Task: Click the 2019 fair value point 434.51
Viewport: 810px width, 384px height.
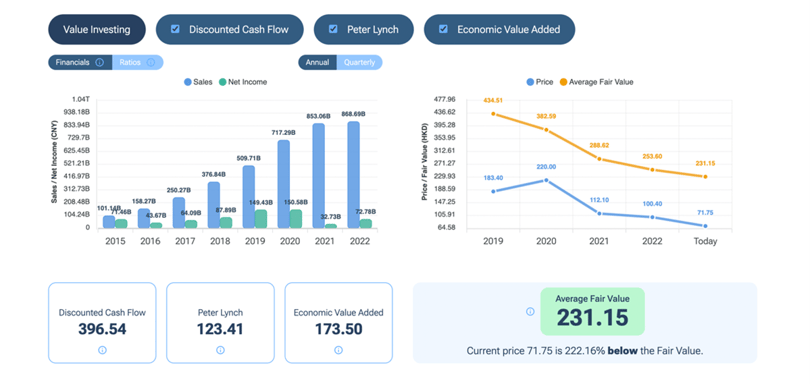Action: [493, 114]
